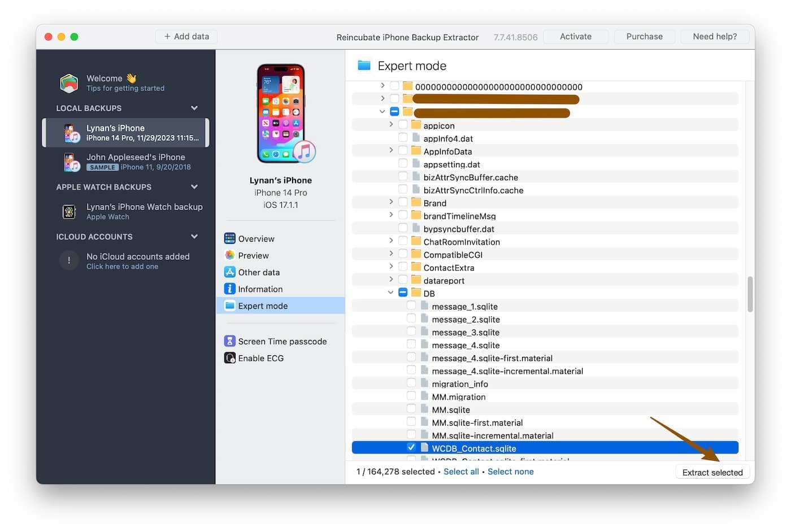Click the Add data button
Viewport: 791px width, 532px height.
(x=186, y=37)
